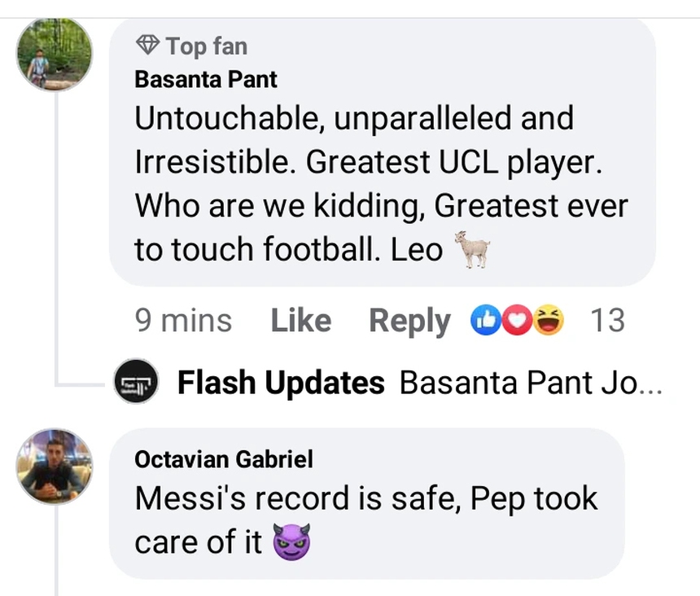Click the Top fan label text
The width and height of the screenshot is (700, 596).
pos(207,46)
